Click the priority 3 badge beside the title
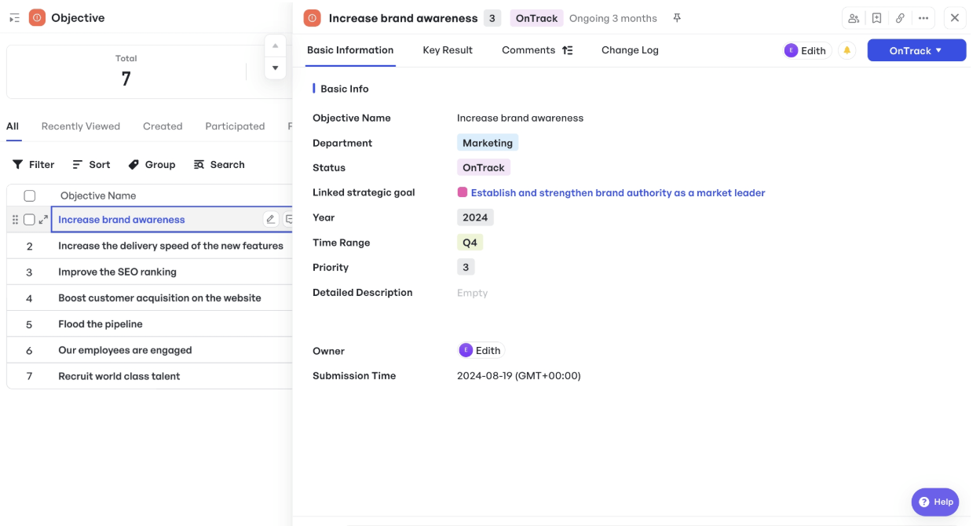Screen dimensions: 980x526 click(492, 18)
